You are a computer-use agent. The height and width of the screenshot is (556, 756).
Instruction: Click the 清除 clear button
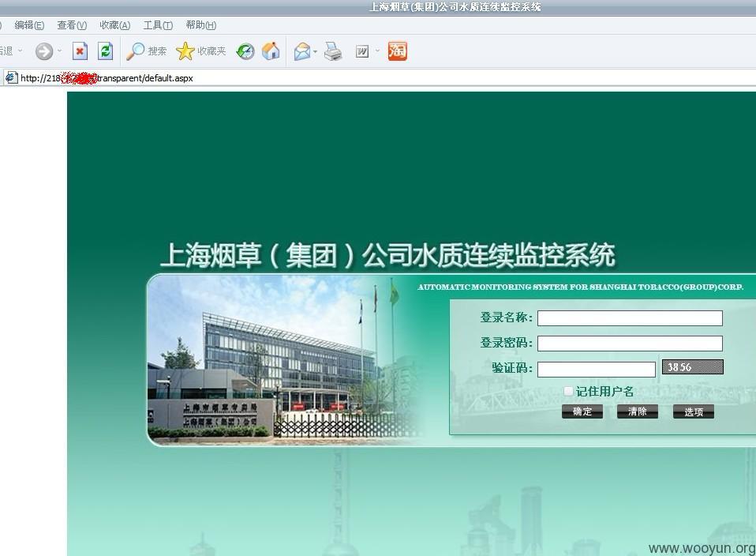638,411
